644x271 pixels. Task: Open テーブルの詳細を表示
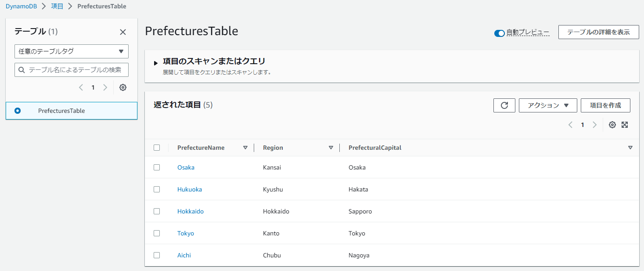point(598,32)
